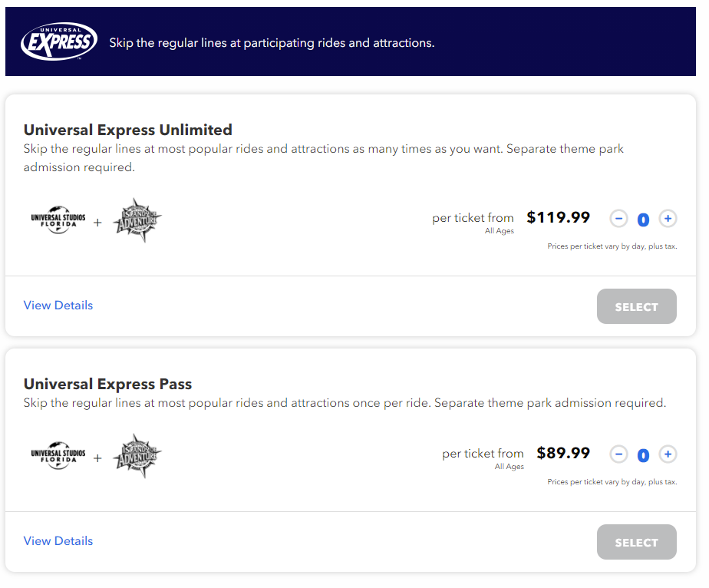Click Islands of Adventure logo under Express Unlimited

(137, 220)
